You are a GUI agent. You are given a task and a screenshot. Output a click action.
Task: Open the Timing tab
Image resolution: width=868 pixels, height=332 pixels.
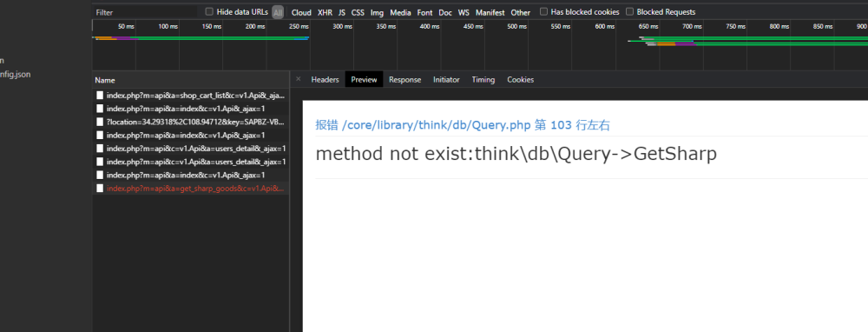(483, 80)
